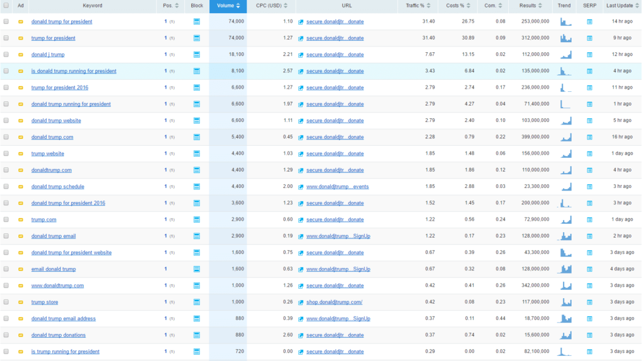Click the Ad column header

(x=21, y=6)
